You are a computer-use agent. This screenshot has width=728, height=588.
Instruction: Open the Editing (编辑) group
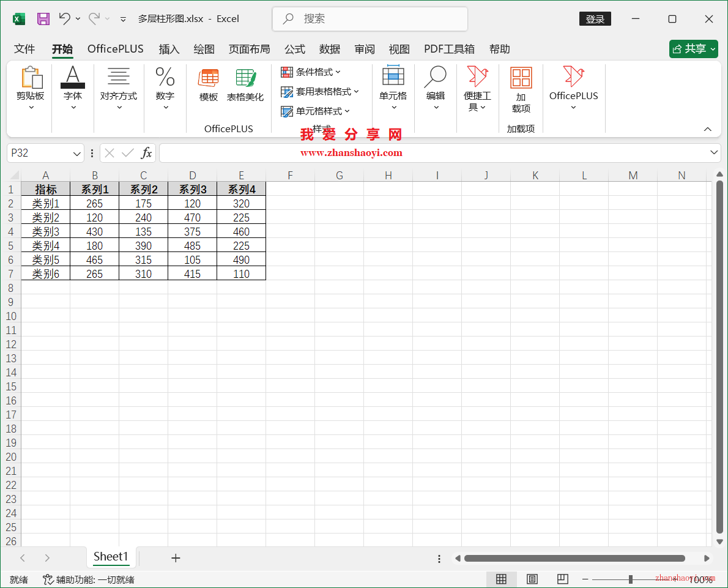tap(436, 88)
